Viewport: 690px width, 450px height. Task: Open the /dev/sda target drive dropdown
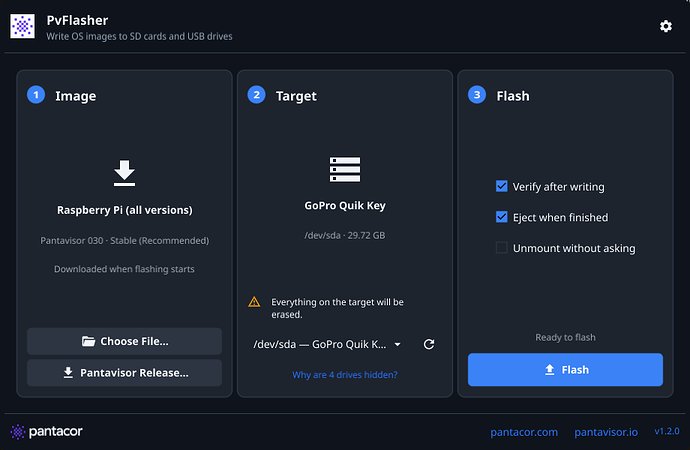327,344
